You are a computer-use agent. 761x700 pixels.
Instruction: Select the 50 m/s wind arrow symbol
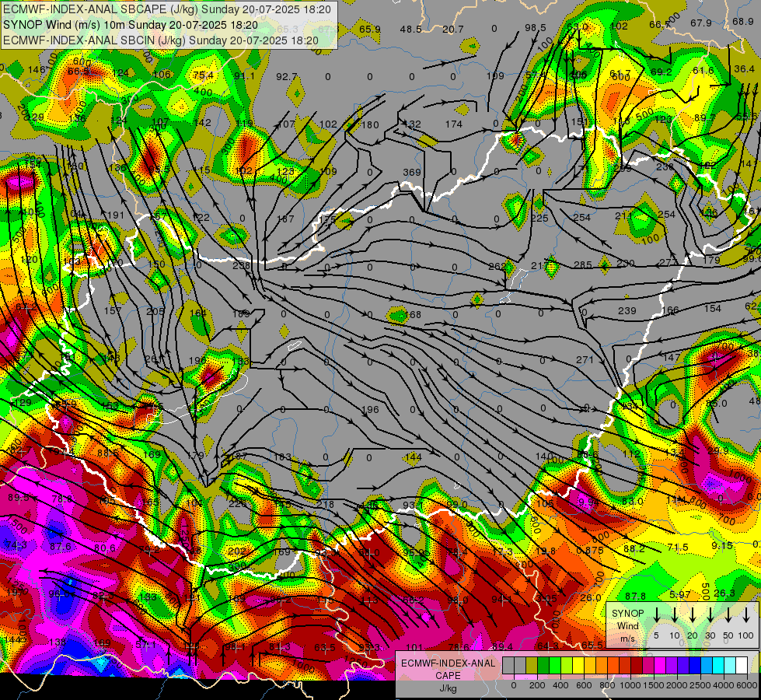click(x=728, y=614)
